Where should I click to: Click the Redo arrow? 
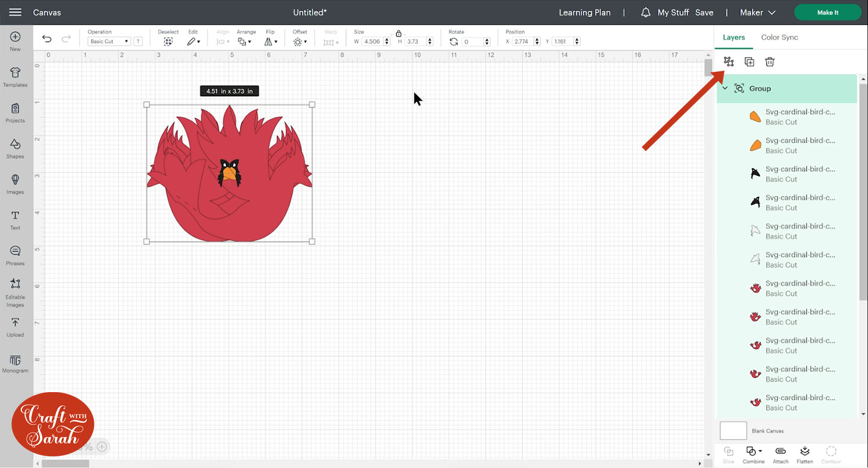(66, 39)
